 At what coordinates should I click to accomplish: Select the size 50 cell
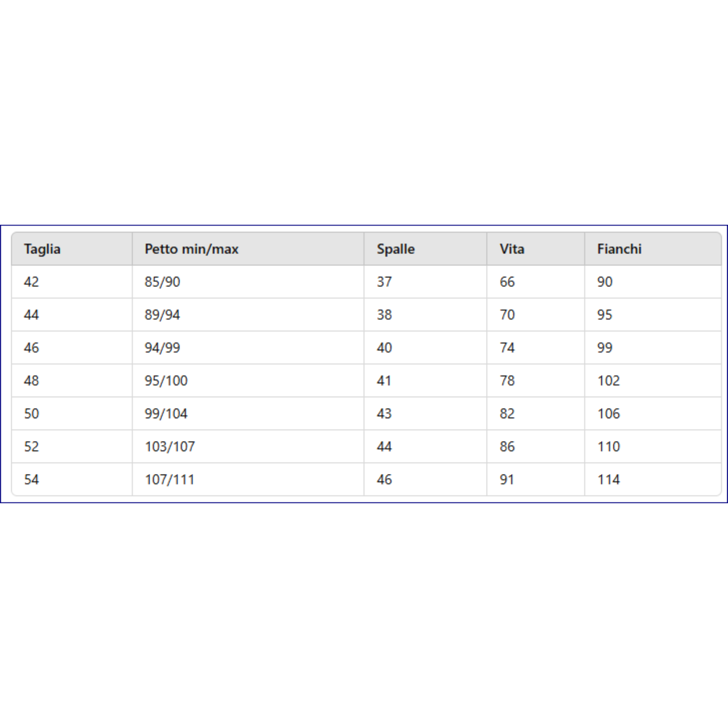pyautogui.click(x=31, y=414)
